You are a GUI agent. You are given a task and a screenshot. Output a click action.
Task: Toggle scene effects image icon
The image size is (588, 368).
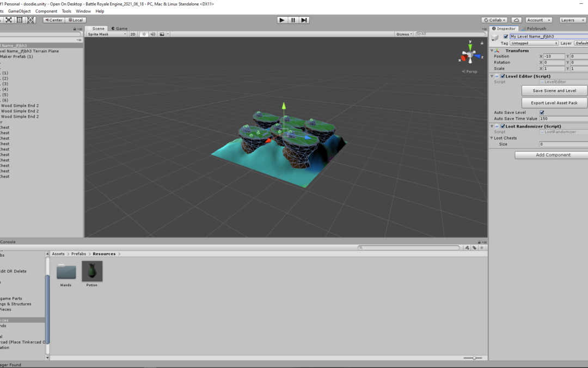pos(162,34)
